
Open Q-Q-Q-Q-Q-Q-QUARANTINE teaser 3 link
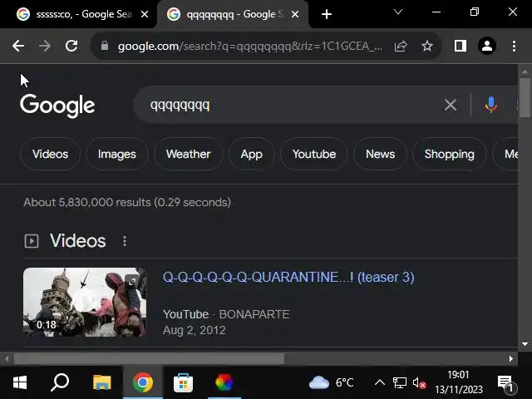point(288,277)
